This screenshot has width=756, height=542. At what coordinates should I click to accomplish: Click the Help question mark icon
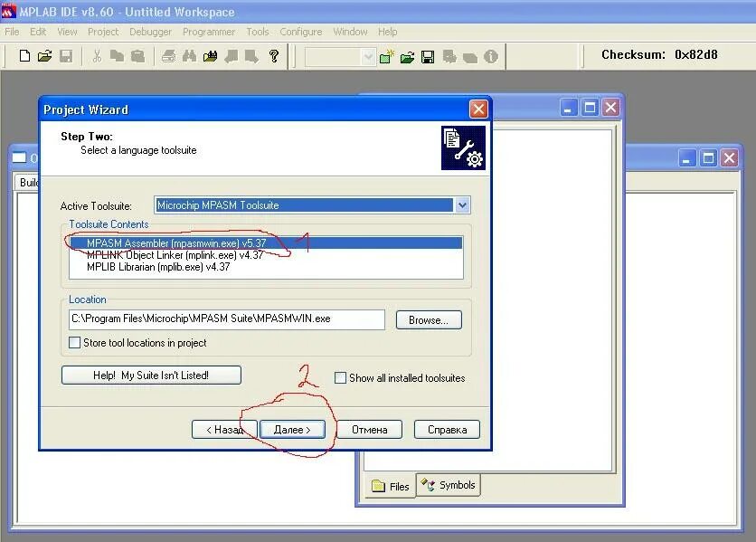tap(274, 56)
